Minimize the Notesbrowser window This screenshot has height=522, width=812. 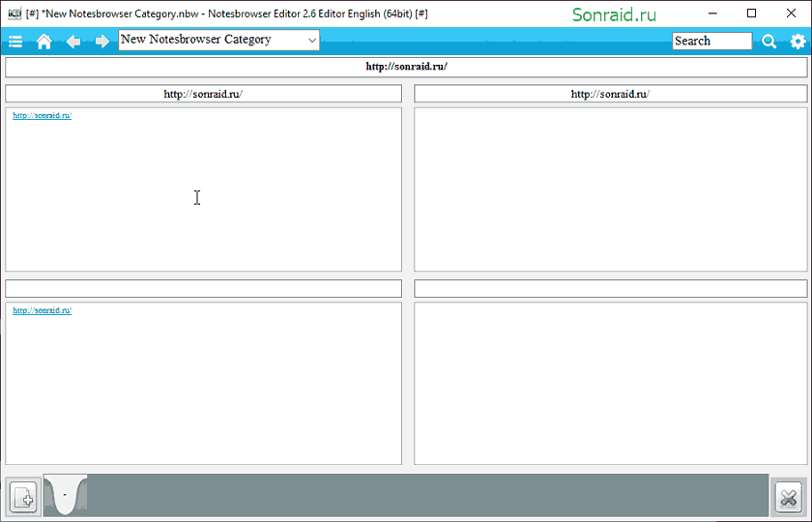(712, 14)
